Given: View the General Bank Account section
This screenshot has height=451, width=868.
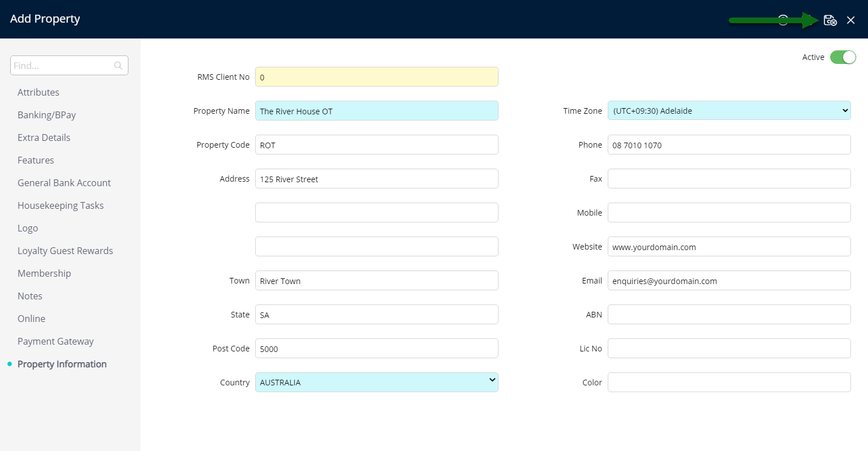Looking at the screenshot, I should pyautogui.click(x=64, y=182).
